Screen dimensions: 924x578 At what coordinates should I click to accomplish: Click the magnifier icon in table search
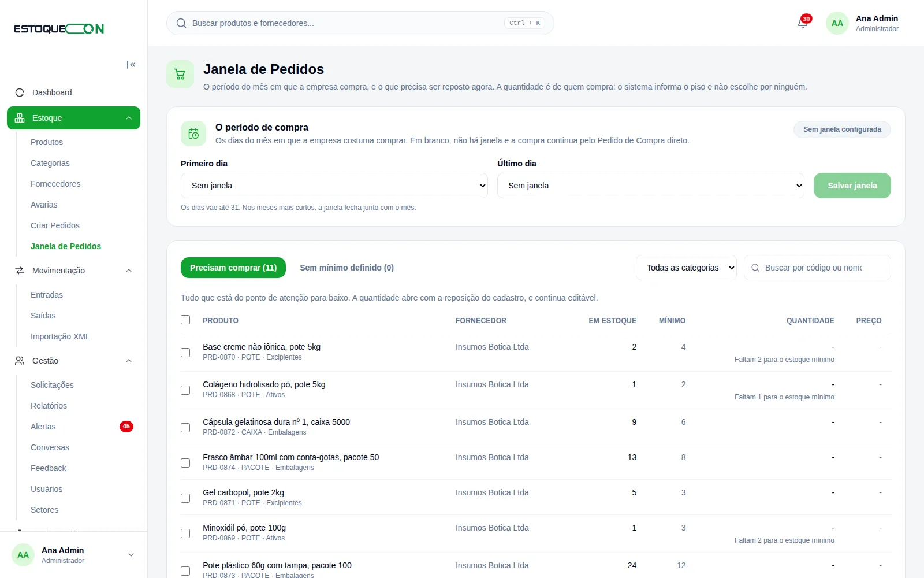coord(755,268)
